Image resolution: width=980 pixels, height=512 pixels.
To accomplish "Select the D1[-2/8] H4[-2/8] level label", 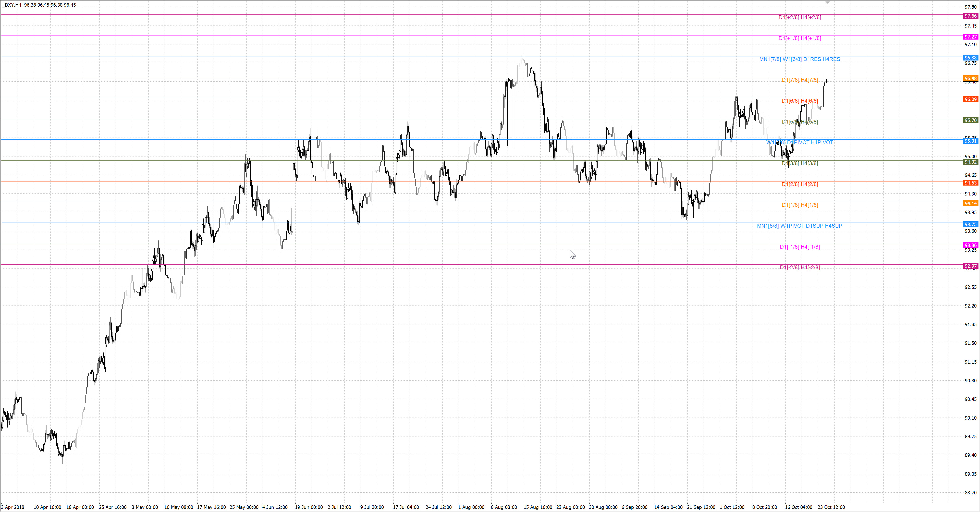I will click(799, 267).
